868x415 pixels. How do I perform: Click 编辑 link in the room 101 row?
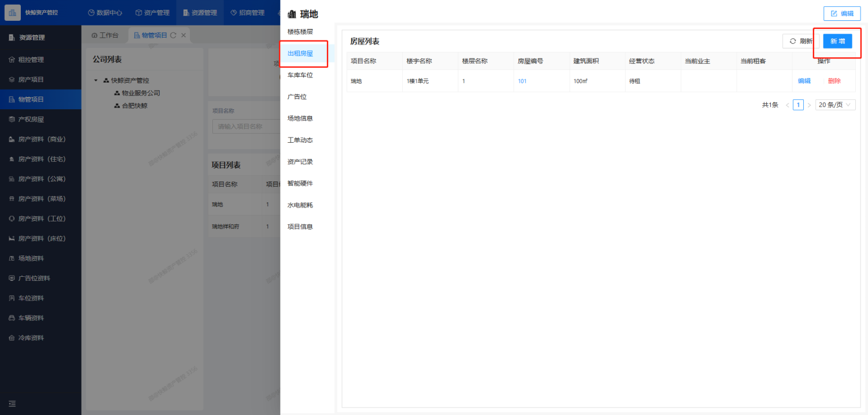tap(804, 81)
